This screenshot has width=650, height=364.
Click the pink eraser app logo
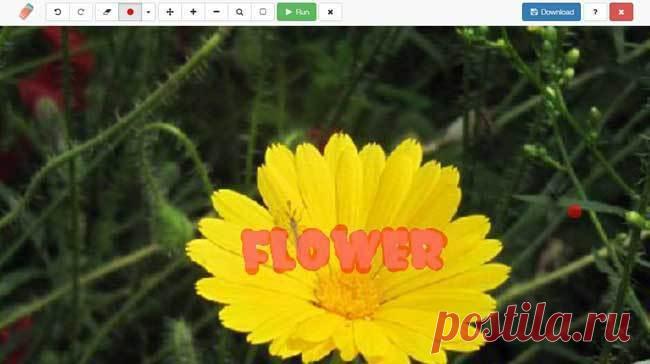pyautogui.click(x=26, y=12)
